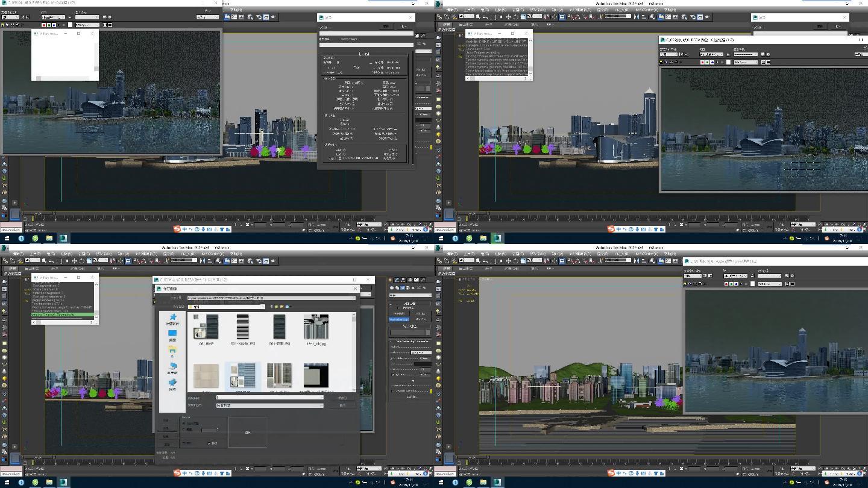Pick Select and Move in bottom-right Max window
This screenshot has width=868, height=488.
tap(508, 260)
